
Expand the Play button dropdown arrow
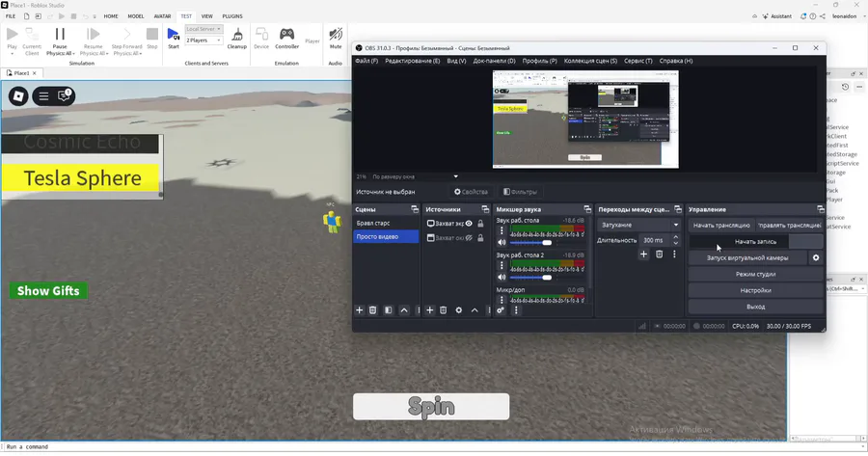pos(13,54)
